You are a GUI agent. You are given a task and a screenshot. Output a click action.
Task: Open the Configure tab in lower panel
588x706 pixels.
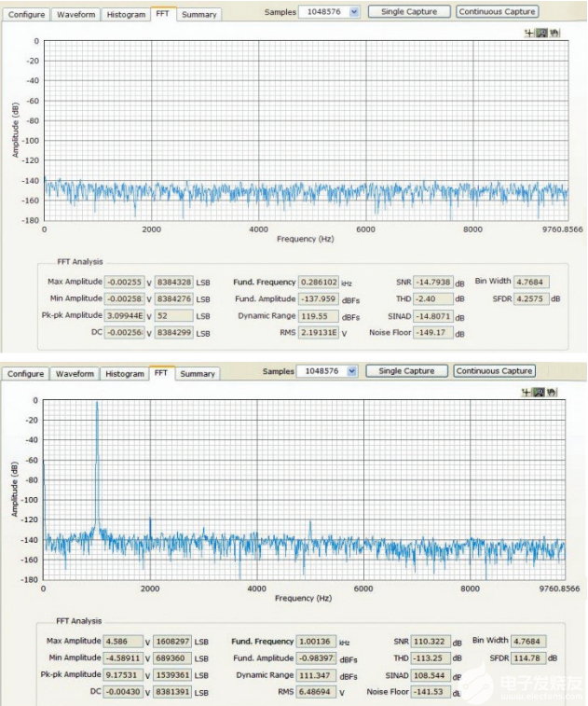[26, 374]
